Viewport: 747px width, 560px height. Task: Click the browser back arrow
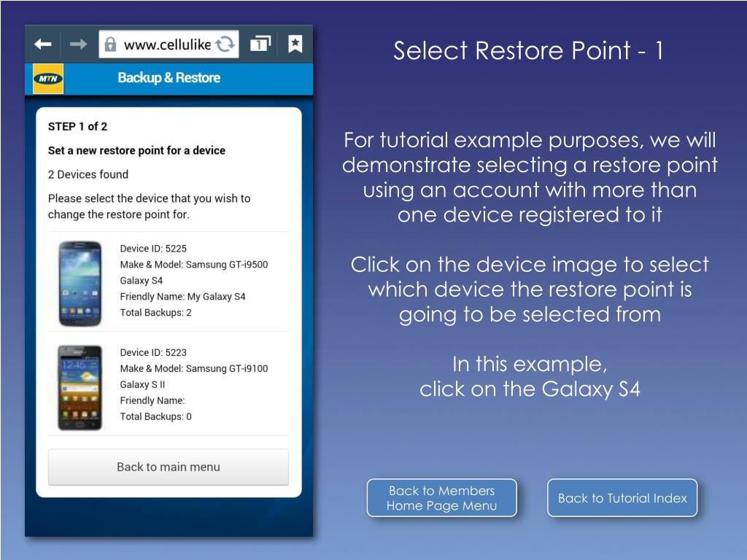click(x=43, y=44)
